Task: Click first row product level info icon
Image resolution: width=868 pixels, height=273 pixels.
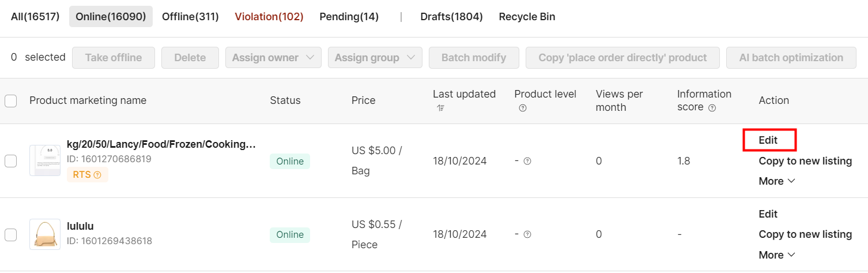Action: point(527,161)
